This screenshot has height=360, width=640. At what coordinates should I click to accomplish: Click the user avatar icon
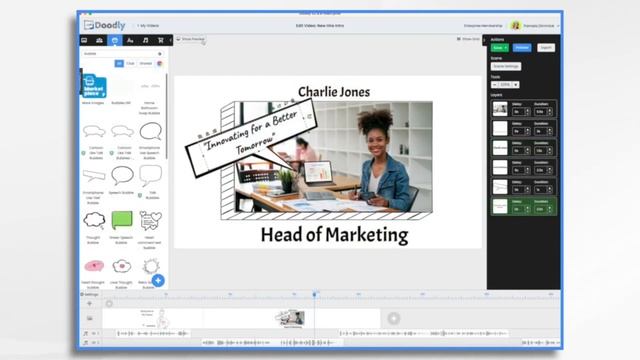coord(516,26)
